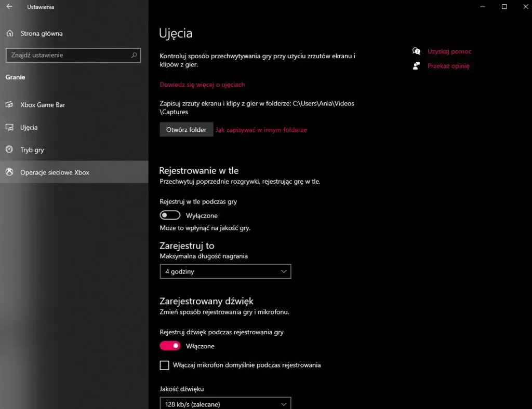Check Włączaj mikrofon domyślnie podczas rejestrowania

[x=164, y=365]
